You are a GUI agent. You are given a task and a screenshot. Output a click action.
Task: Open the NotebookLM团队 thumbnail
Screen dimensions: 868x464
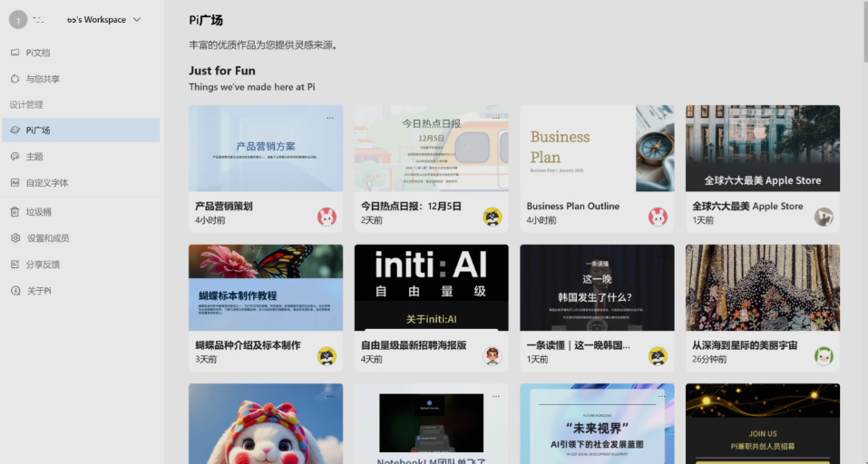(431, 423)
